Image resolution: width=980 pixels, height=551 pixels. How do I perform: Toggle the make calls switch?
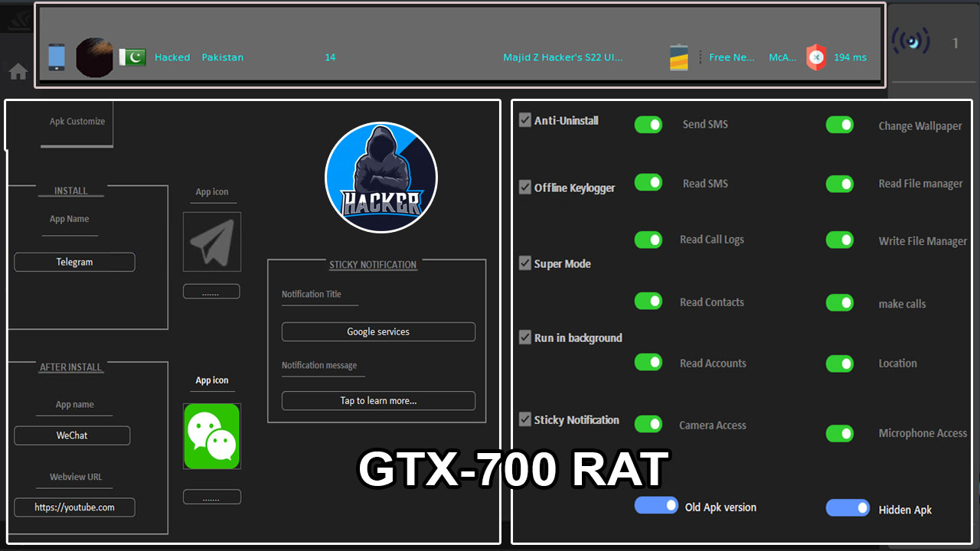click(840, 303)
